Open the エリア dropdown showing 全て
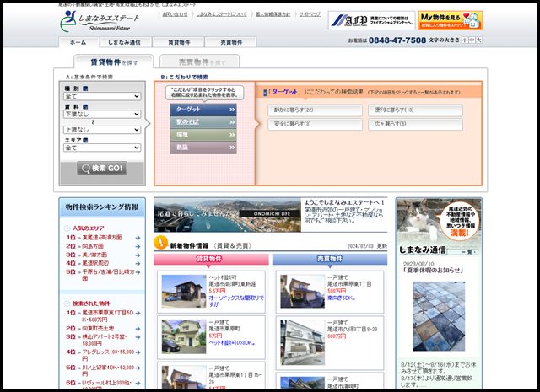The height and width of the screenshot is (392, 540). click(x=102, y=148)
